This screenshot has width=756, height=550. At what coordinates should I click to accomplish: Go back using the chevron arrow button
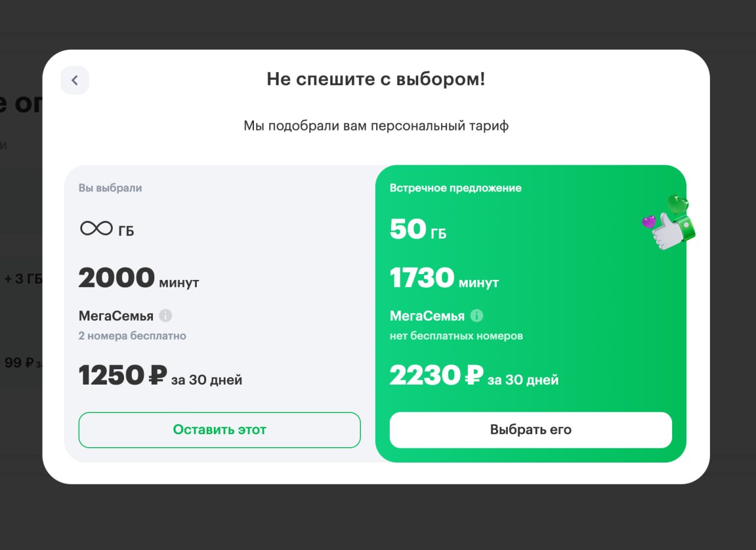coord(74,80)
